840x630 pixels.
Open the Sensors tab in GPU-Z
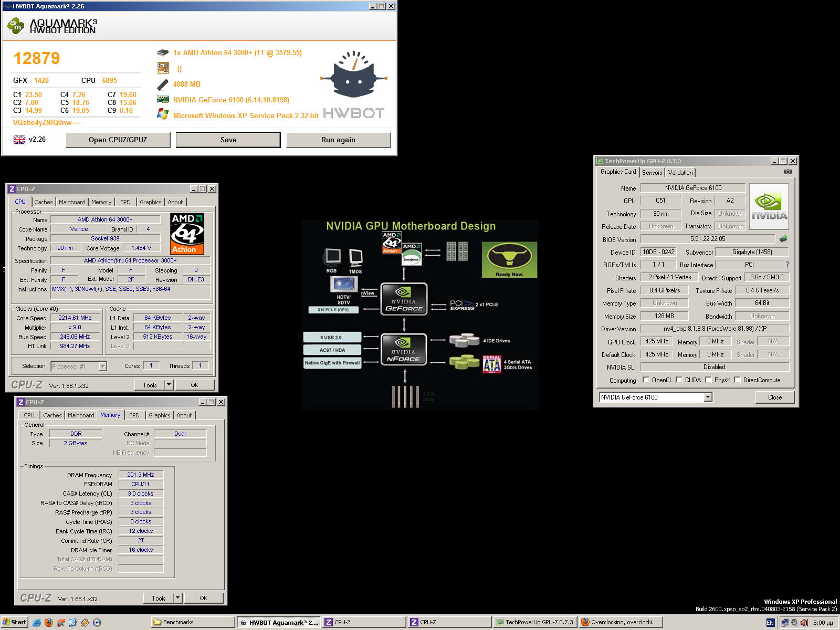click(x=652, y=173)
